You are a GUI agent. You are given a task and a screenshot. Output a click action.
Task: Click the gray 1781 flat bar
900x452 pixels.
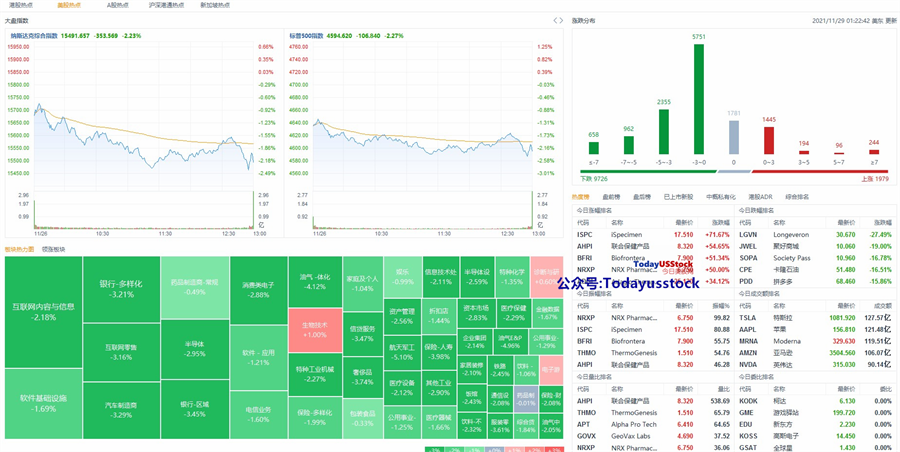tap(733, 137)
